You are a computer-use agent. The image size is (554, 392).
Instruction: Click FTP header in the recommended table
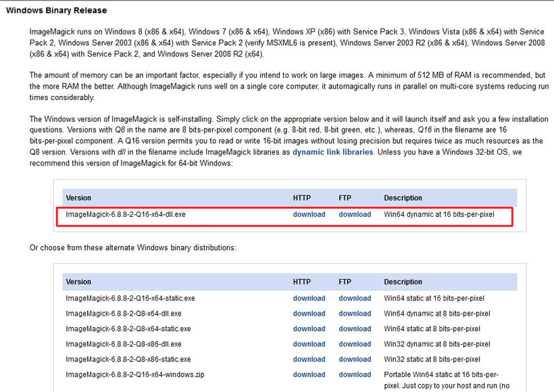click(x=345, y=198)
